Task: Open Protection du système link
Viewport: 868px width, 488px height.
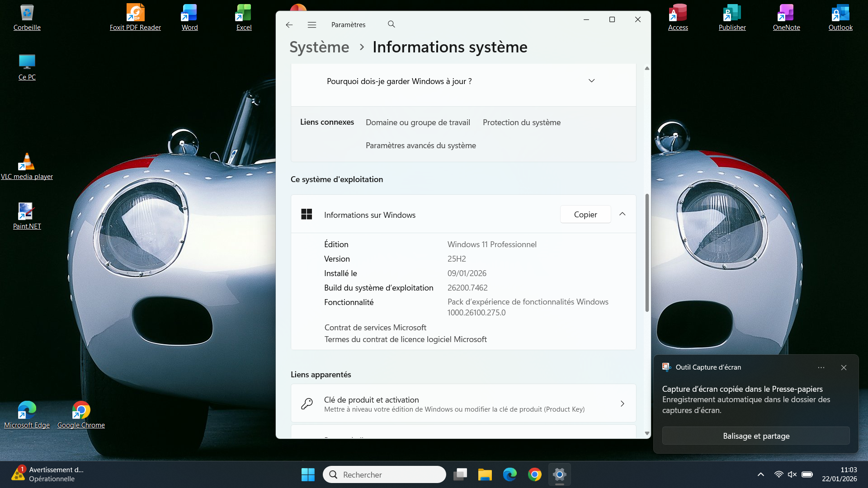Action: 522,122
